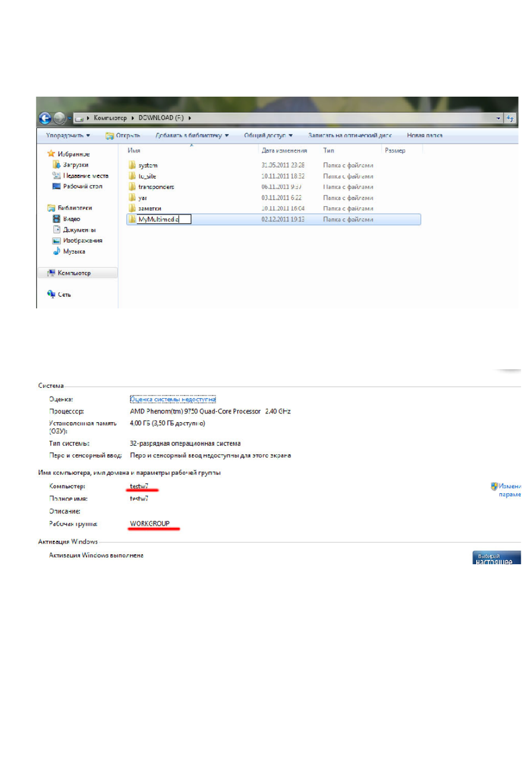Screen dimensions: 532x762
Task: Click Открыть toolbar button
Action: pyautogui.click(x=123, y=135)
